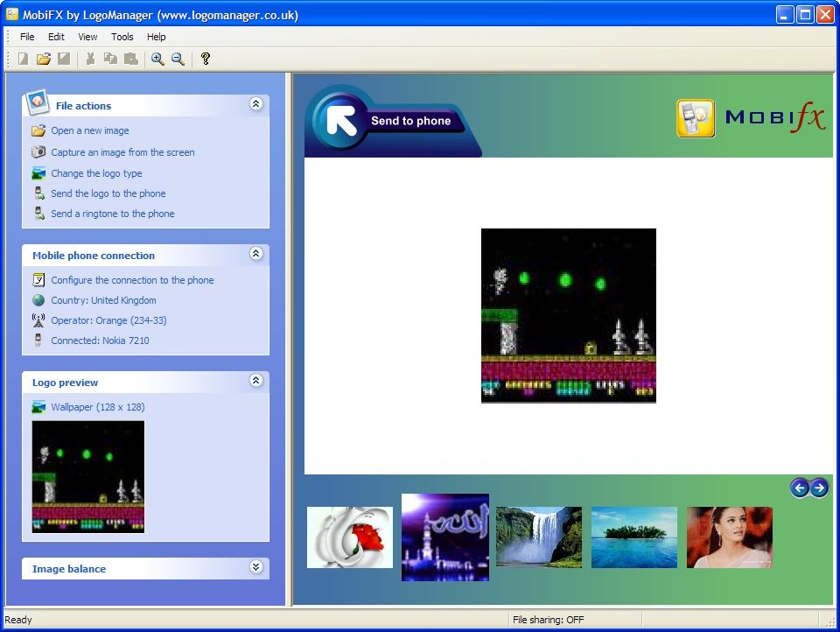Screen dimensions: 840x632
Task: Click the folder icon beside Open a new image
Action: [38, 130]
